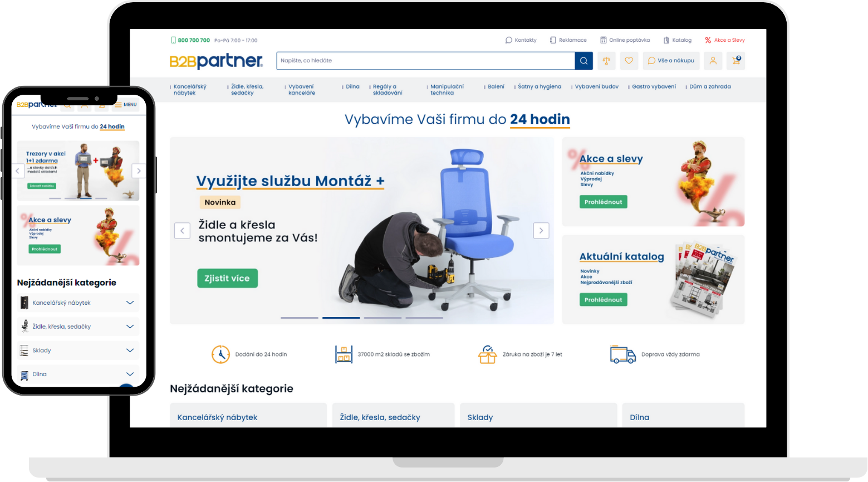Click the chair icon beside Židle, křesla, sedačky on phone
This screenshot has width=868, height=482.
pos(24,327)
